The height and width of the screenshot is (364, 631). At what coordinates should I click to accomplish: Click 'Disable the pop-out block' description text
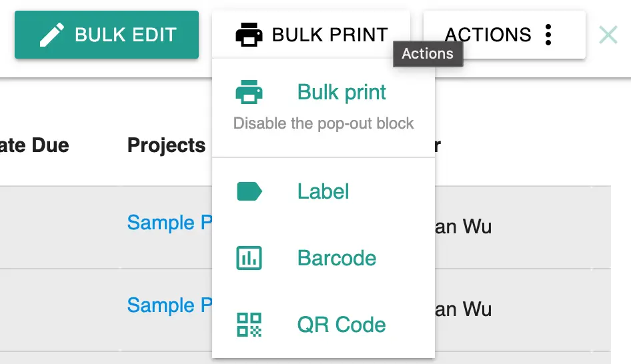point(324,123)
